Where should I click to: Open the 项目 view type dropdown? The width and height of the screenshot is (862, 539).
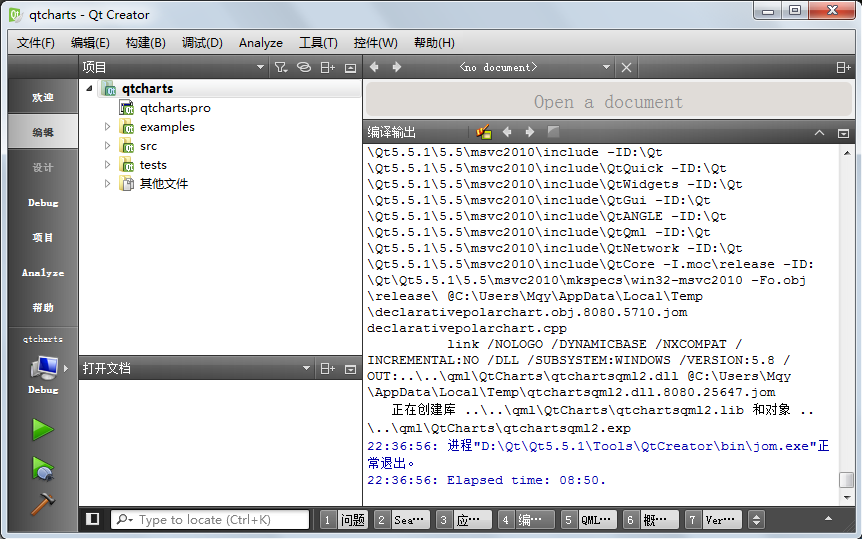click(x=261, y=67)
